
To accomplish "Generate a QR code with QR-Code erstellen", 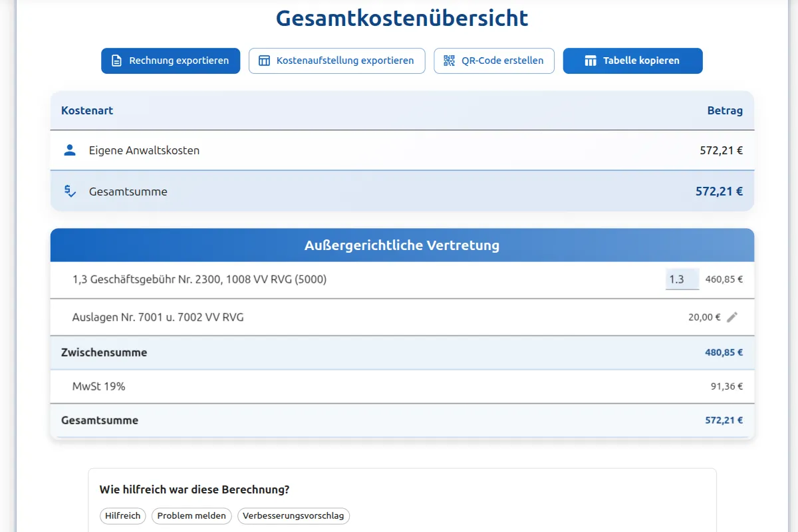I will coord(494,61).
